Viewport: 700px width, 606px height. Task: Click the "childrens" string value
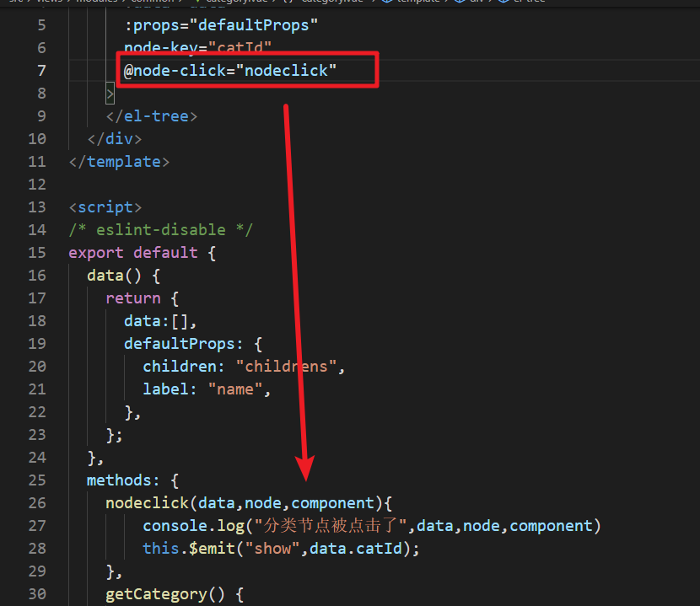[286, 367]
